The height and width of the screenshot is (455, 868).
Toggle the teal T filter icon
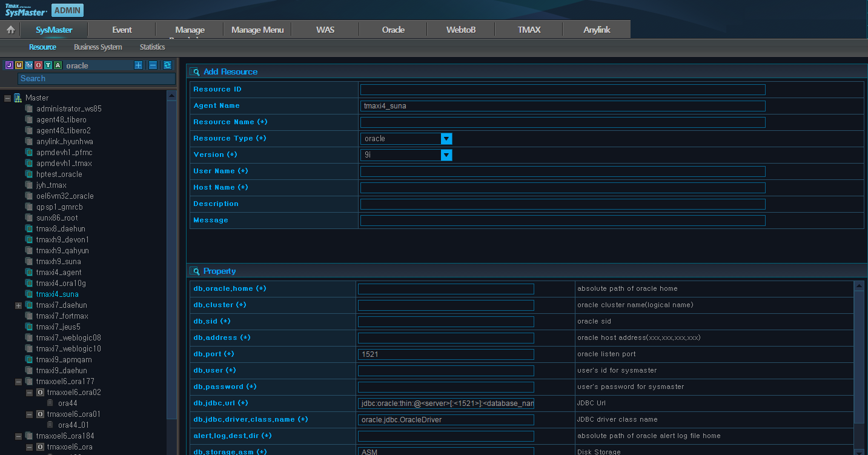[48, 65]
